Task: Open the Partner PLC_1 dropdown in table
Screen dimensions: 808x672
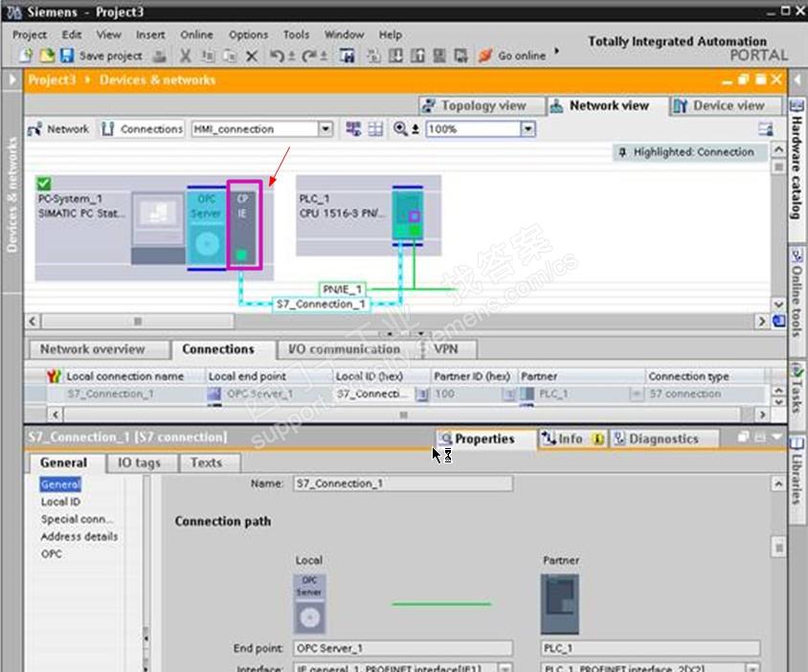Action: (x=637, y=394)
